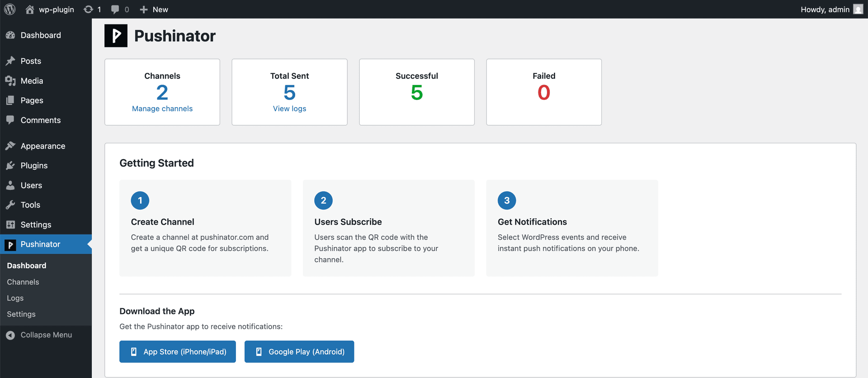Click the Getting Started heading
Screen dimensions: 868x378
(156, 163)
